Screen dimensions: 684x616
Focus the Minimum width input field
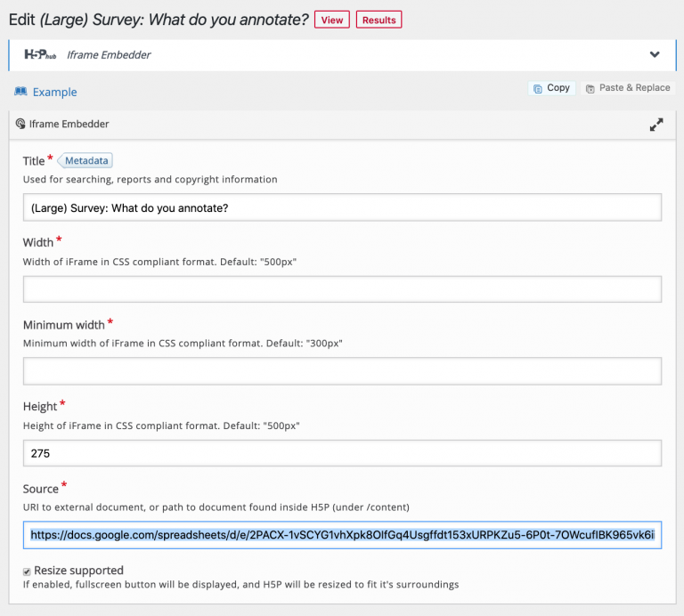pos(342,371)
